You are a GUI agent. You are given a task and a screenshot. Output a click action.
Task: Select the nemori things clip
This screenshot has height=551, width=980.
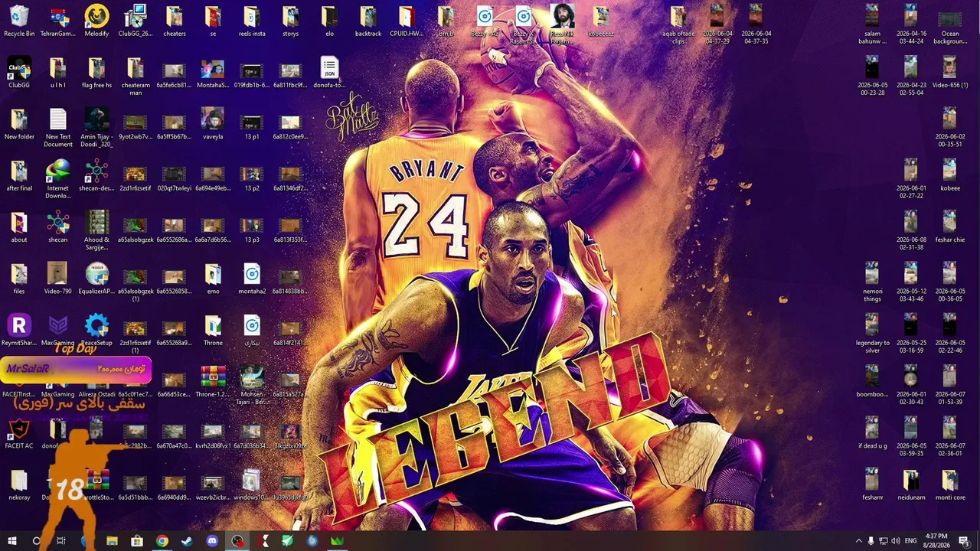[x=872, y=282]
